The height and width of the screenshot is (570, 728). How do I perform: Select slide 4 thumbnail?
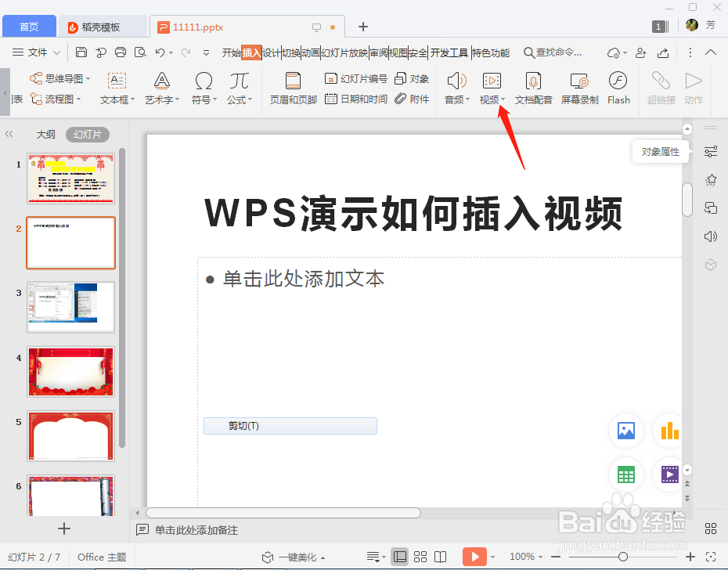(x=71, y=371)
